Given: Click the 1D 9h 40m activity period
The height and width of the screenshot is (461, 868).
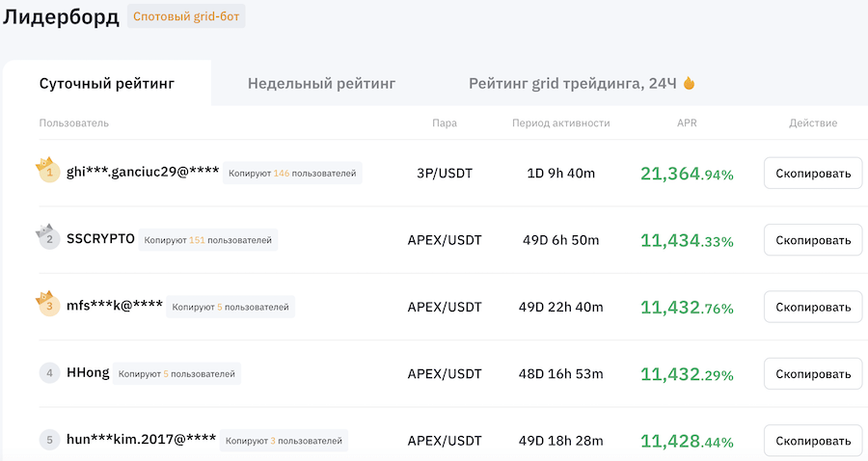Looking at the screenshot, I should (x=560, y=174).
